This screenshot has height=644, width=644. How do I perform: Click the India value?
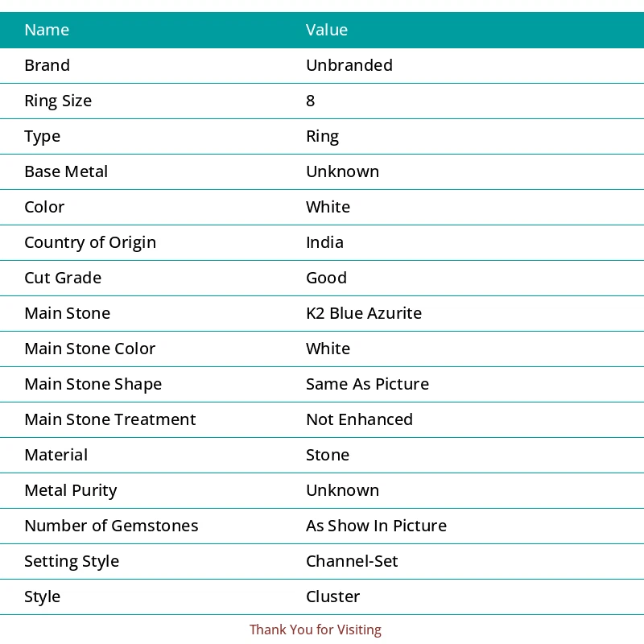pyautogui.click(x=324, y=242)
